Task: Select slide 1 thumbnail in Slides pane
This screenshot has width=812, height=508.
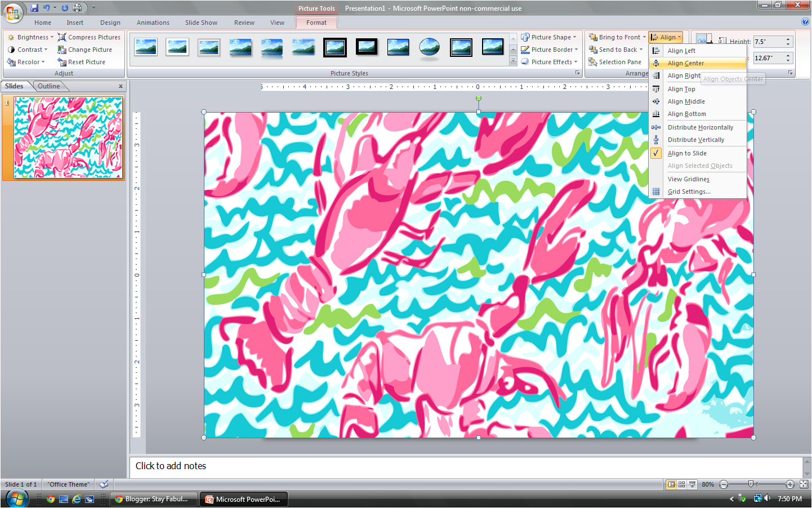Action: point(68,138)
